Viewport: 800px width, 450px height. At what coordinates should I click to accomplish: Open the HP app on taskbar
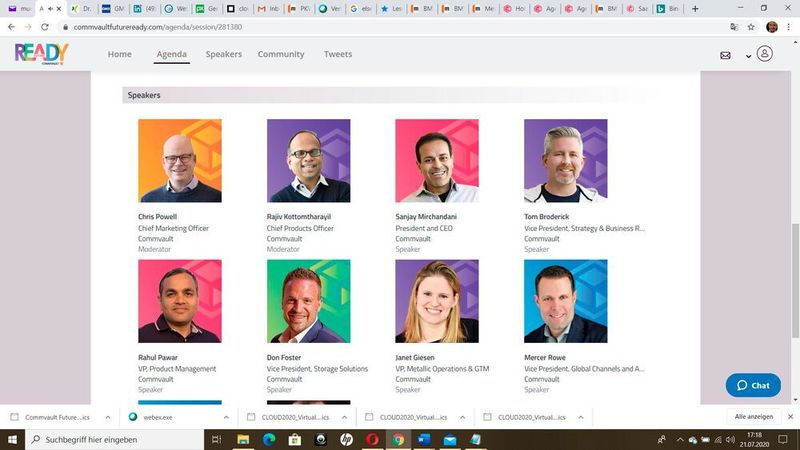pos(346,439)
